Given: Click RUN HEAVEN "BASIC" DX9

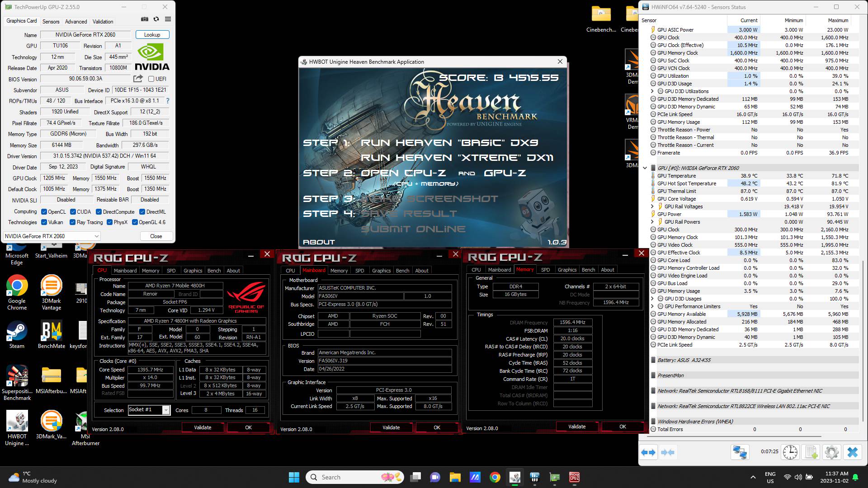Looking at the screenshot, I should coord(449,143).
